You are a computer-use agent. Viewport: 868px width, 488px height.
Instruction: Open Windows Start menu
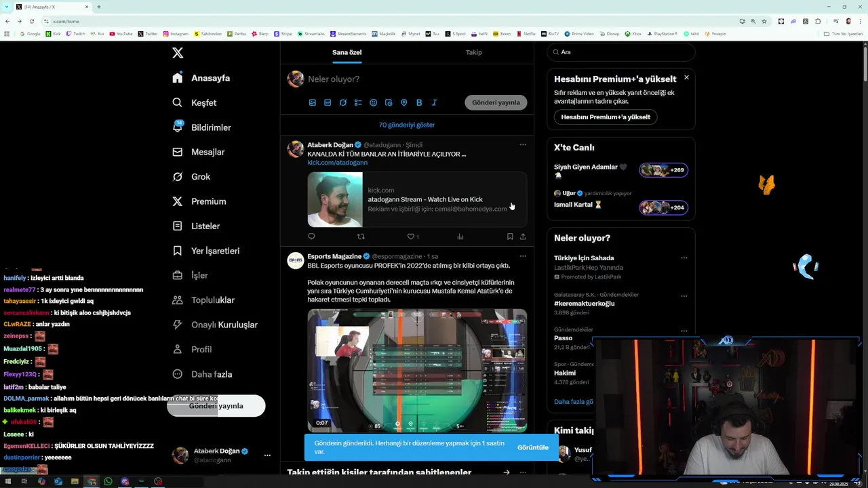pyautogui.click(x=8, y=481)
